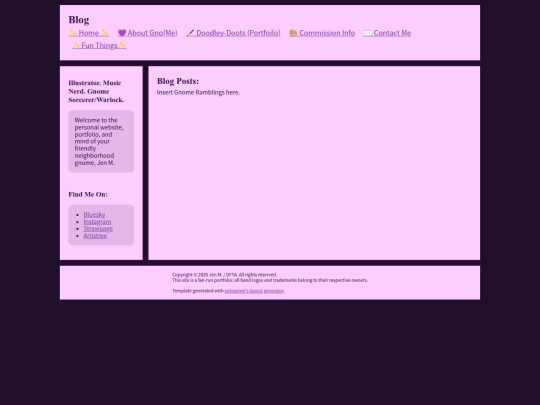Visit petrapixel's layout generator link
This screenshot has width=540, height=405.
(x=254, y=291)
